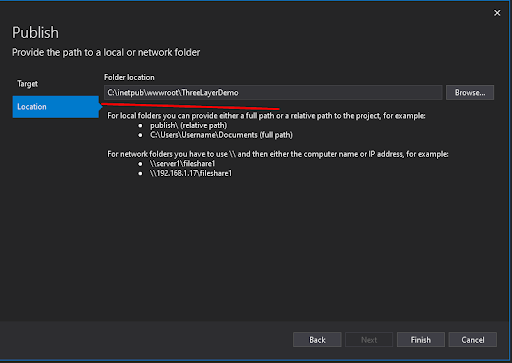Viewport: 512px width, 363px height.
Task: Click the Publish heading text
Action: point(35,33)
